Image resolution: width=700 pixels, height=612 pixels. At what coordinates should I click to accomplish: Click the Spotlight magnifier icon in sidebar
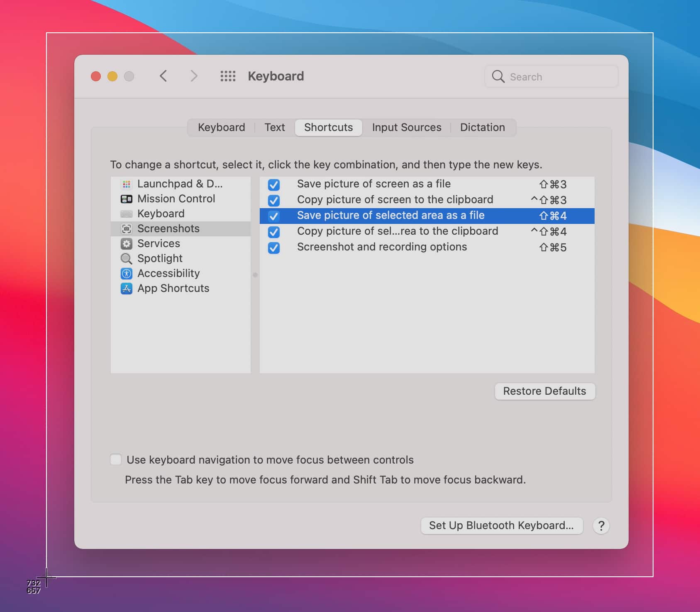point(127,258)
